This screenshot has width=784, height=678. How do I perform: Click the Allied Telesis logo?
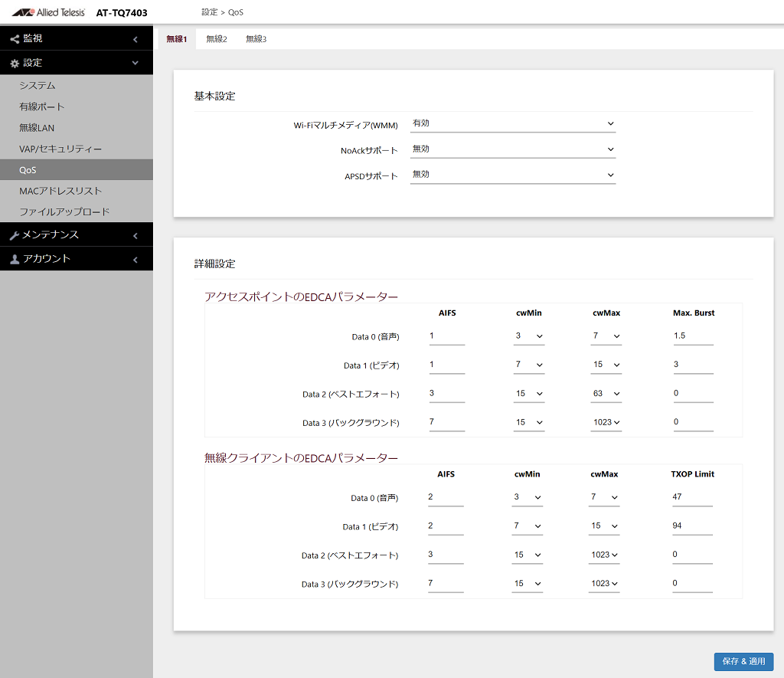[x=48, y=12]
